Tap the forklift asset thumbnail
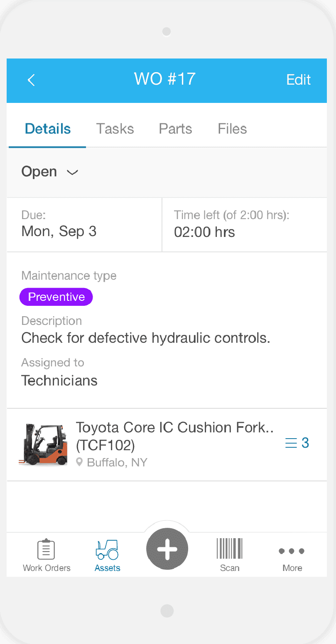This screenshot has height=644, width=336. tap(43, 444)
